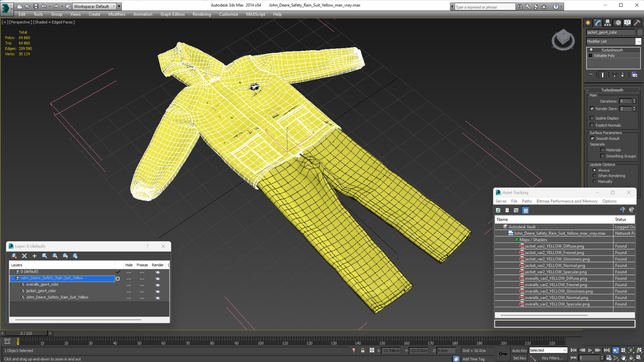Screen dimensions: 644x362
Task: Click Delete layer X icon
Action: tap(24, 256)
